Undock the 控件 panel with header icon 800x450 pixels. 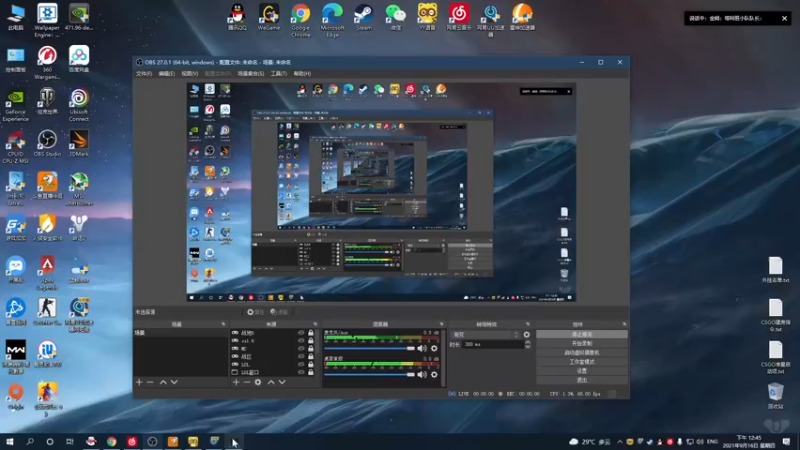click(x=624, y=324)
